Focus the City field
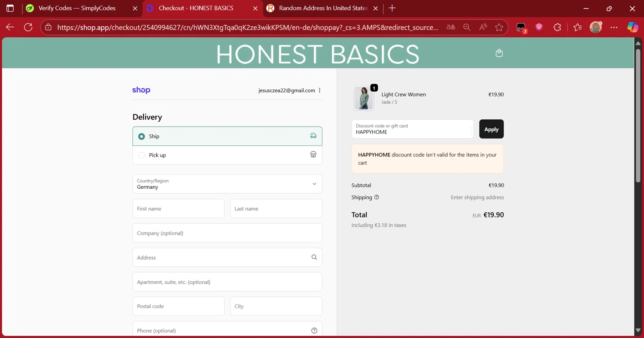Image resolution: width=644 pixels, height=338 pixels. [276, 306]
